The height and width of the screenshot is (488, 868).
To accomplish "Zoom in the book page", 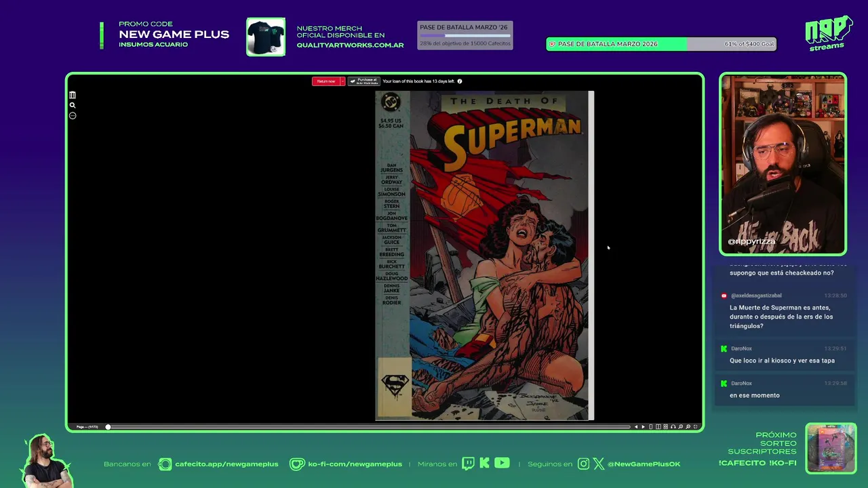I will point(688,427).
